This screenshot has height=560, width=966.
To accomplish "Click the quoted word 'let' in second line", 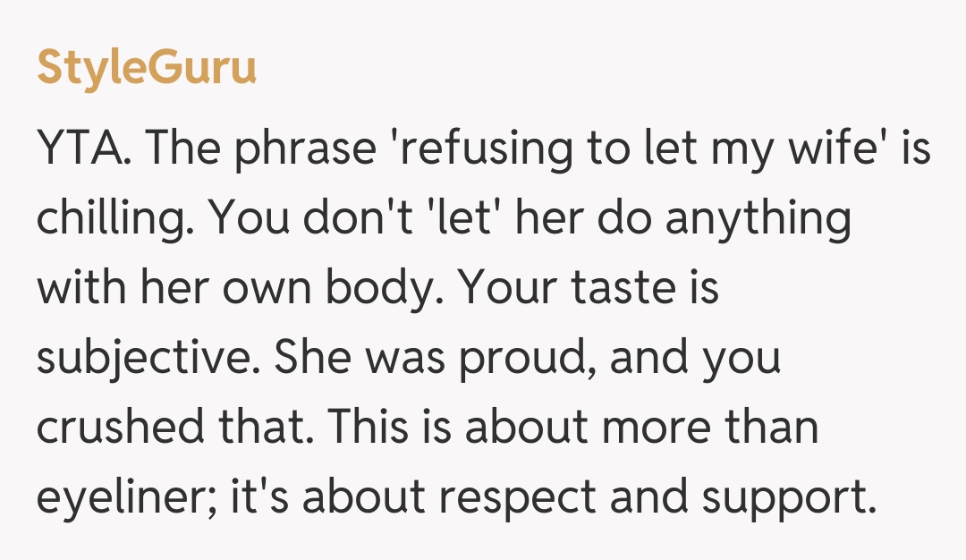I will [x=465, y=218].
